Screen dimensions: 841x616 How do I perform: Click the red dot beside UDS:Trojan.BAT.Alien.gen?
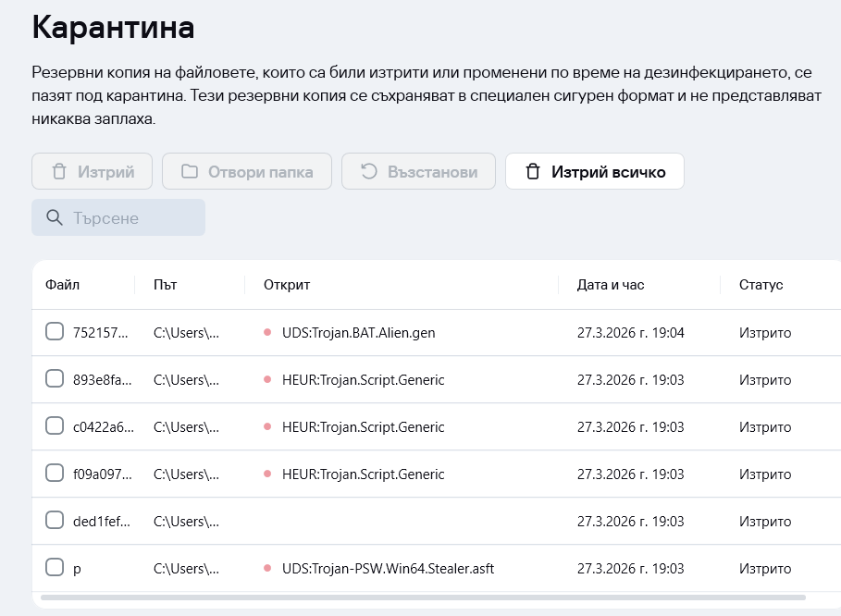click(x=267, y=332)
